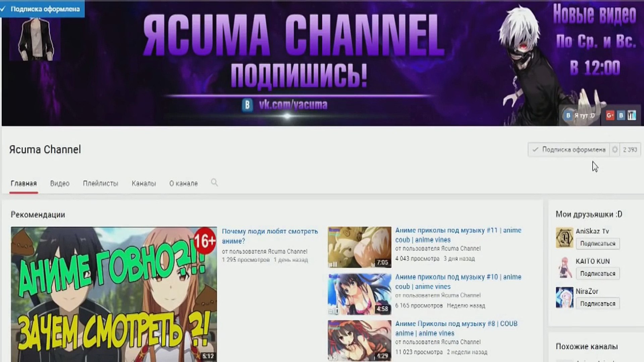Open subscription notification settings gear
The image size is (644, 362).
[614, 149]
